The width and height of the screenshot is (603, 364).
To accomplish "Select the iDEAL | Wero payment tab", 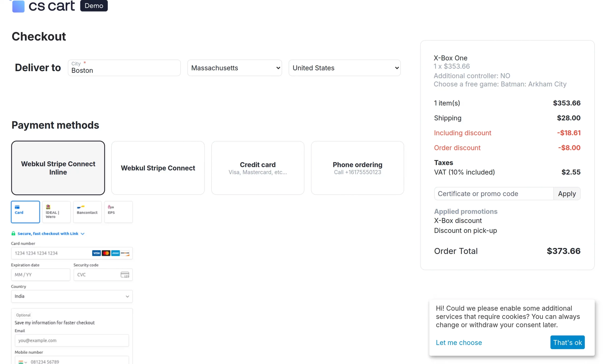I will click(x=56, y=212).
